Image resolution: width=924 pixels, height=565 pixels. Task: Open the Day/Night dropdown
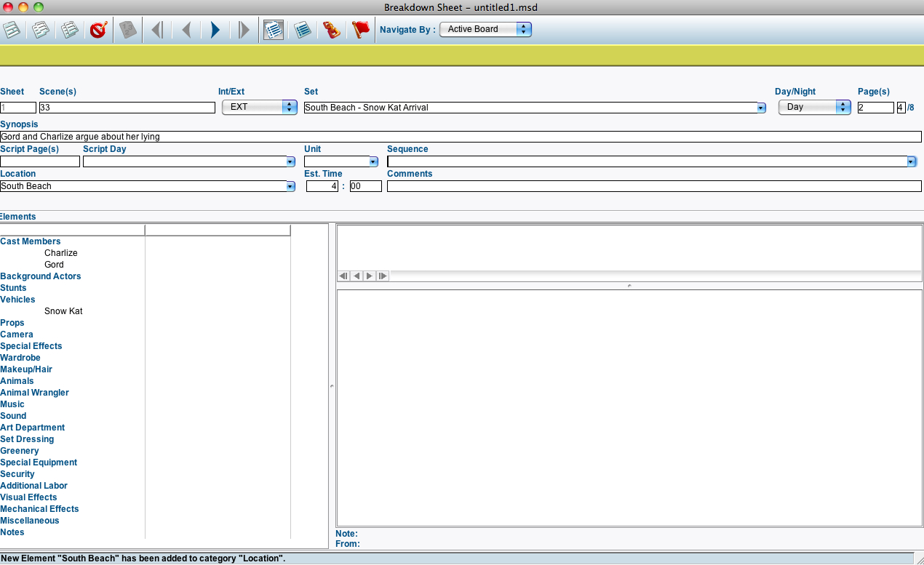tap(814, 107)
